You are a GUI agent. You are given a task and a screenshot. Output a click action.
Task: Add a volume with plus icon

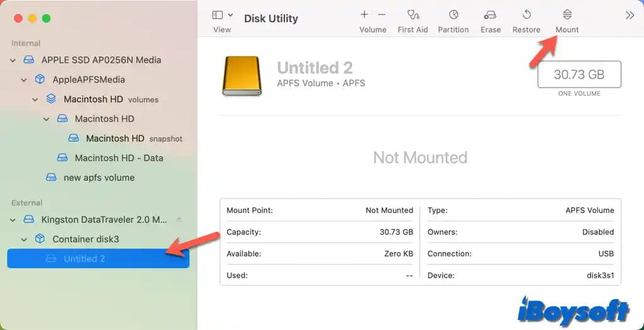364,14
